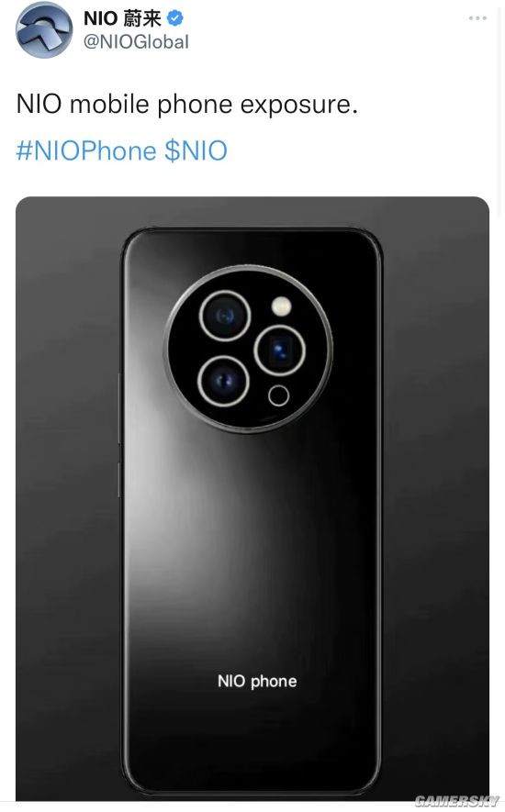Viewport: 505px width, 812px height.
Task: Open the attached phone image full size
Action: click(252, 499)
